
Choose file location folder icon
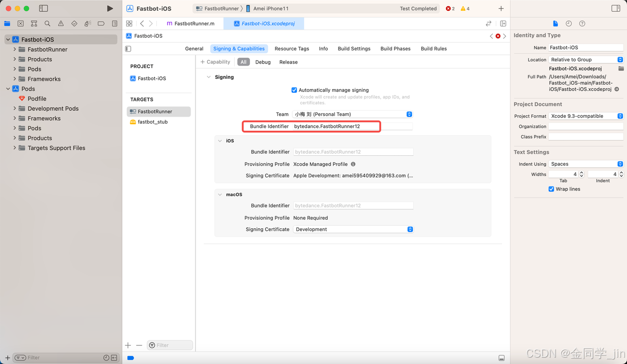621,69
